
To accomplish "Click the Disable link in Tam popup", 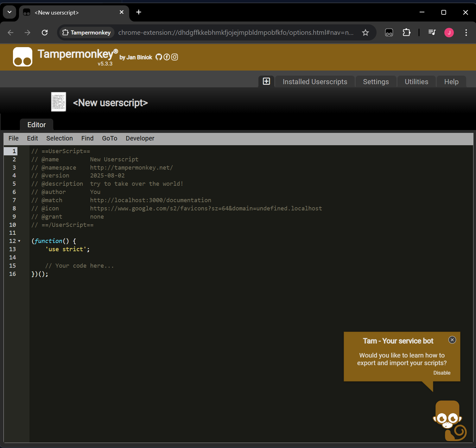I will 441,373.
